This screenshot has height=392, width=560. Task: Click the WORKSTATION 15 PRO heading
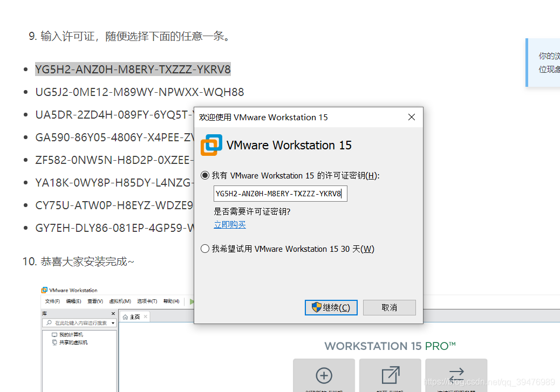(390, 346)
